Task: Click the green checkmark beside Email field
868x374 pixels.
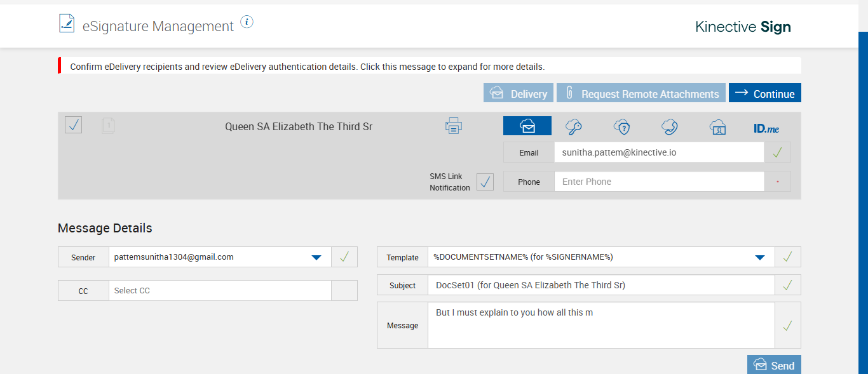Action: coord(778,152)
